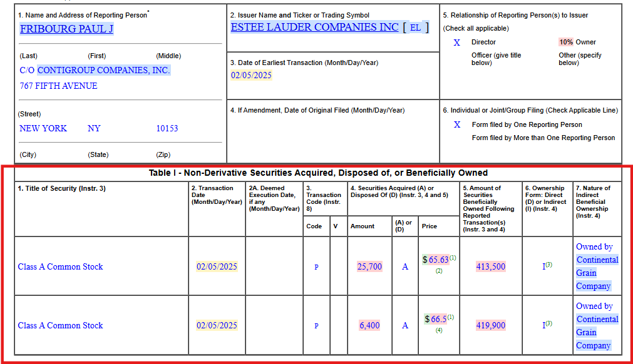The width and height of the screenshot is (633, 364).
Task: Click Class A Common Stock in 6,400 row
Action: [61, 325]
